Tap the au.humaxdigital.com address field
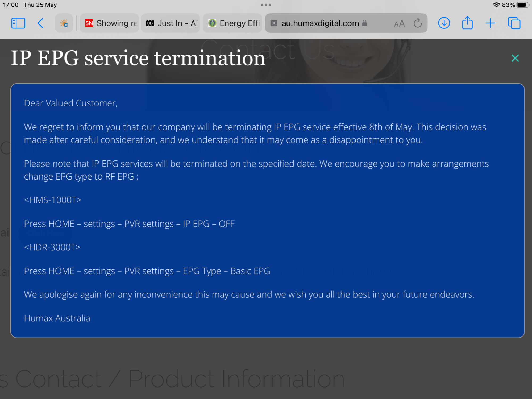 point(320,23)
